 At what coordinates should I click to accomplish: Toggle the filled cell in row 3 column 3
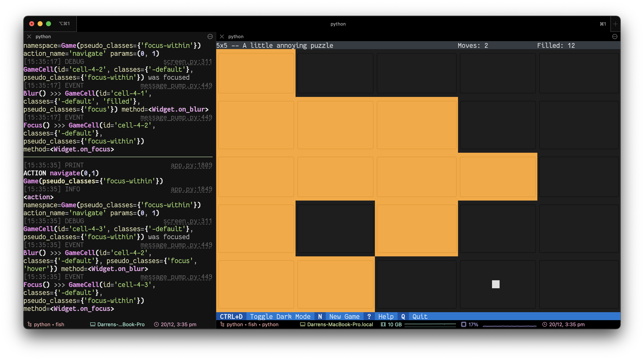(416, 177)
